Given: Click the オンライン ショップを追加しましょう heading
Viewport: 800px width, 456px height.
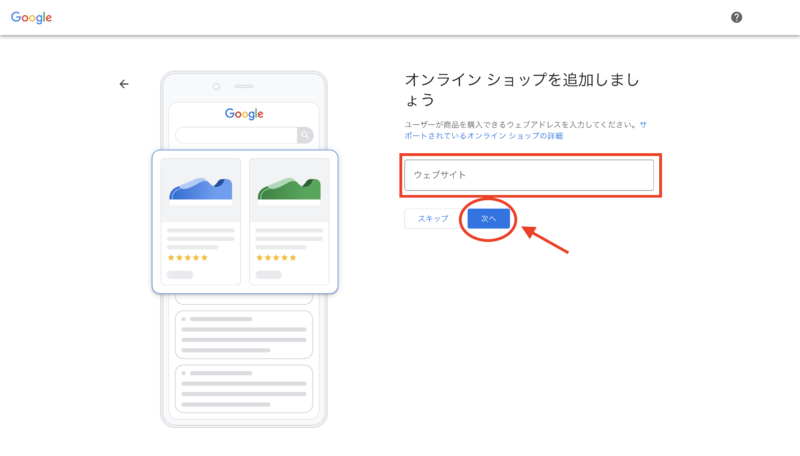Looking at the screenshot, I should pos(522,90).
